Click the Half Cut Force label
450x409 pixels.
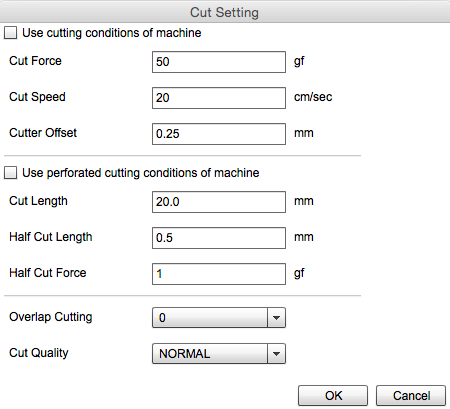tap(48, 273)
